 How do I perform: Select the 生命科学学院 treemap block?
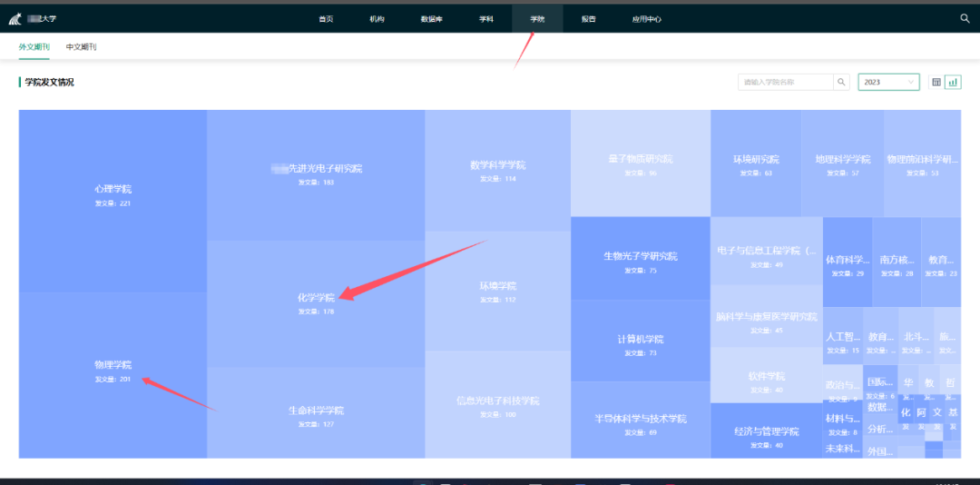pyautogui.click(x=316, y=415)
